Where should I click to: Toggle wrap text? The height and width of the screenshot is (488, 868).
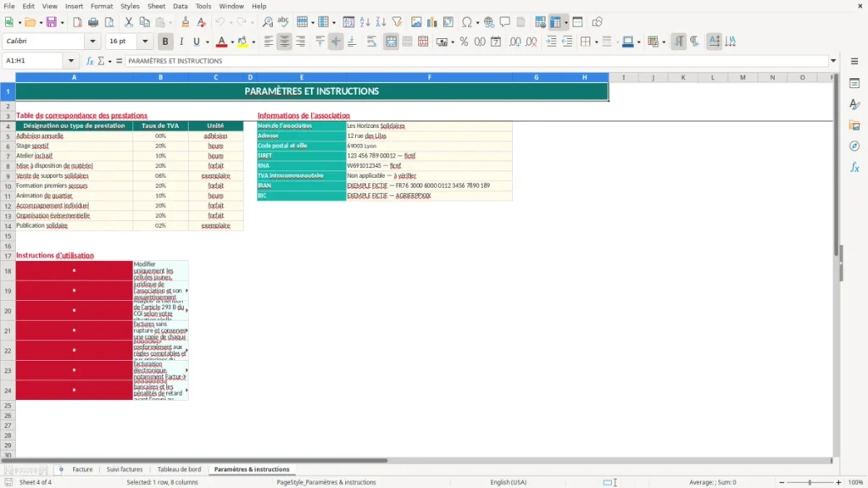click(x=371, y=42)
